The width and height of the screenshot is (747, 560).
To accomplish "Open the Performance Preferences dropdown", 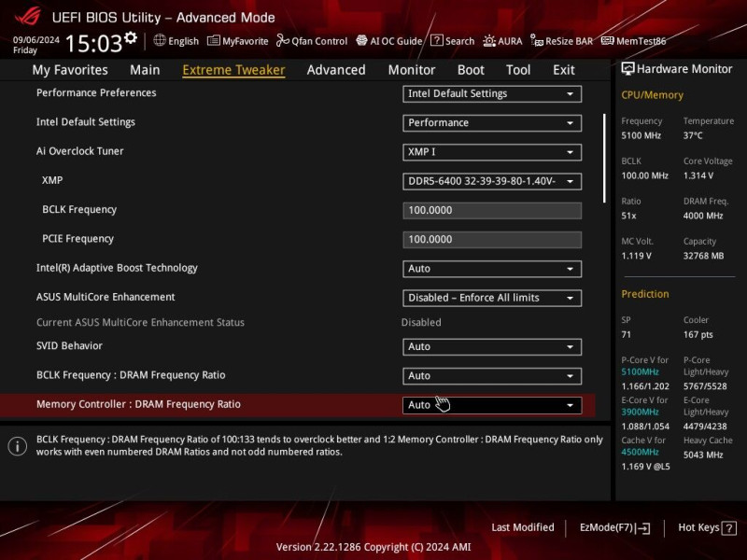I will pos(492,94).
